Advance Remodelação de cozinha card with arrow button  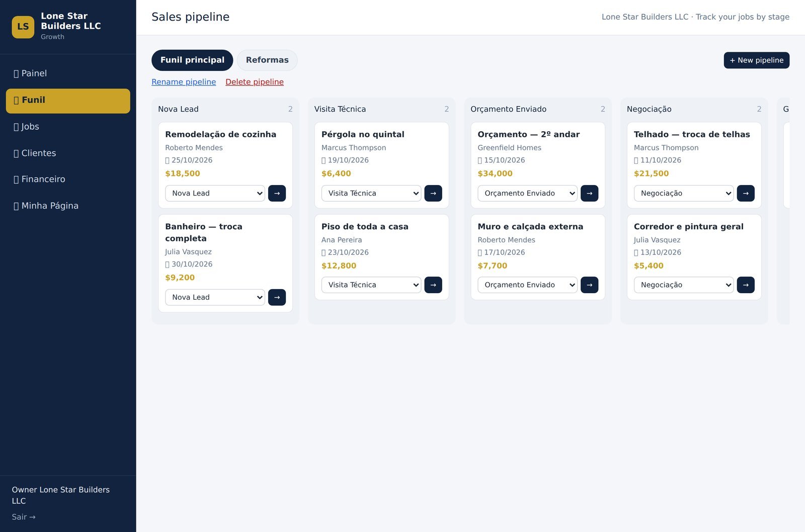pos(277,193)
